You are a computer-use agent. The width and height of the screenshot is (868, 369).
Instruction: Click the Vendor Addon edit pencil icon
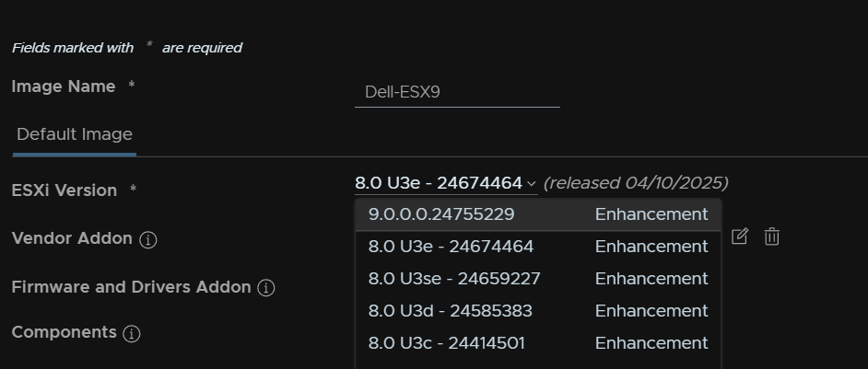coord(740,236)
